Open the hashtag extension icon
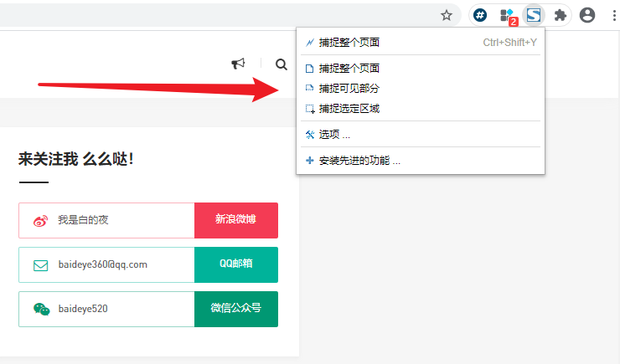The image size is (620, 364). tap(480, 15)
